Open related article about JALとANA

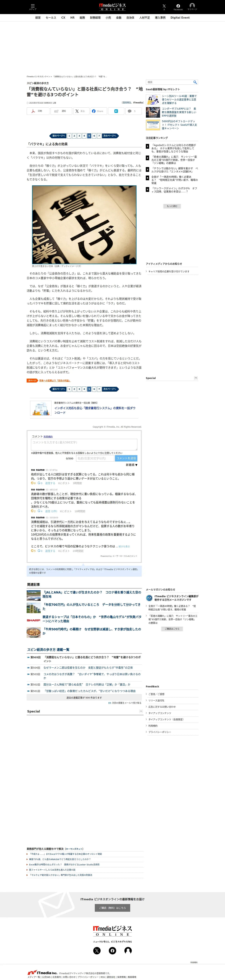[x=92, y=594]
